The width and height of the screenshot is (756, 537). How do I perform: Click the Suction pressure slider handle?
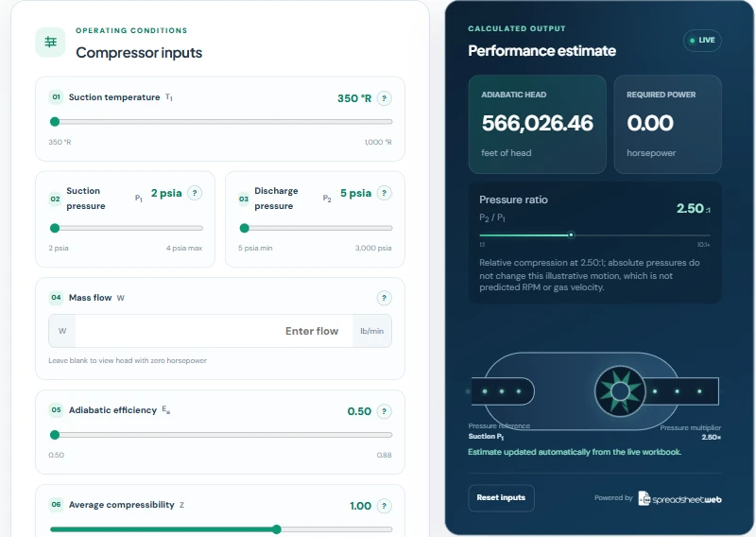(x=55, y=228)
